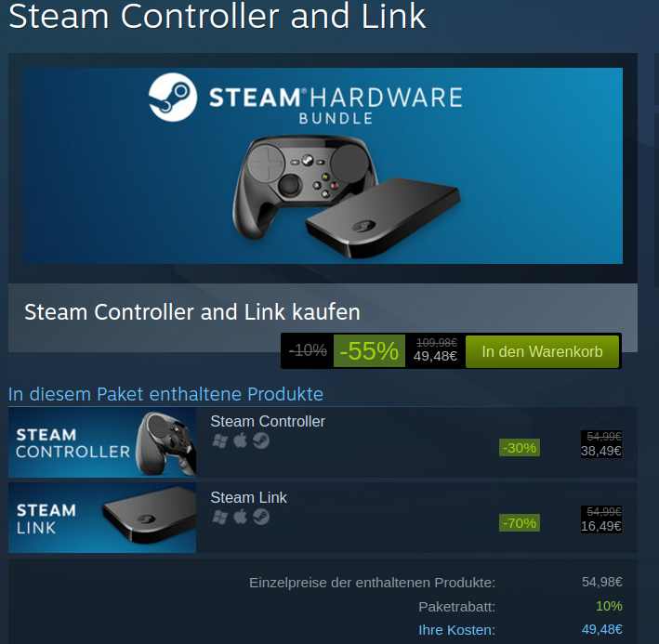Click the Steam Controller and Link page title
This screenshot has height=644, width=659.
(x=217, y=16)
